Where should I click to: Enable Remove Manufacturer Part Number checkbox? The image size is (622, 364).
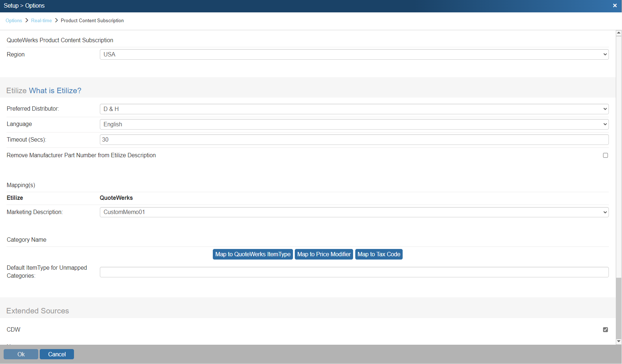(x=606, y=155)
